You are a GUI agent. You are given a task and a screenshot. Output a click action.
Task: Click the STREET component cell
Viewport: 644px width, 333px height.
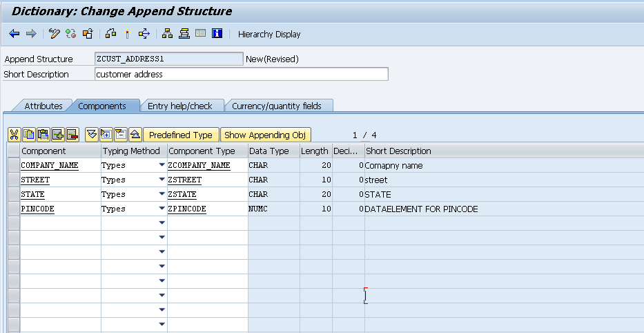(x=60, y=180)
